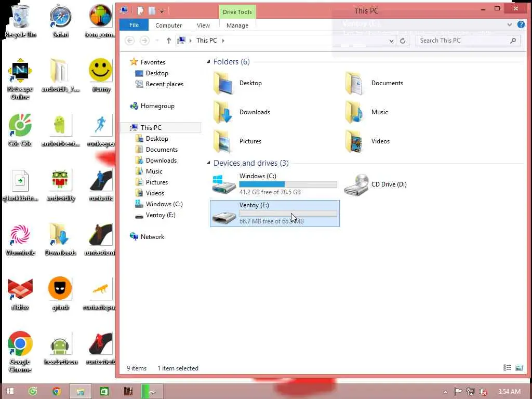This screenshot has height=399, width=532.
Task: Click the This PC address breadcrumb
Action: coord(206,41)
